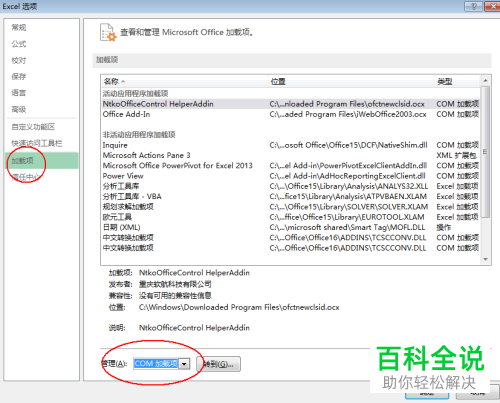Click scroll down arrow of add-ins list
Screen dimensions: 500x403
(485, 259)
